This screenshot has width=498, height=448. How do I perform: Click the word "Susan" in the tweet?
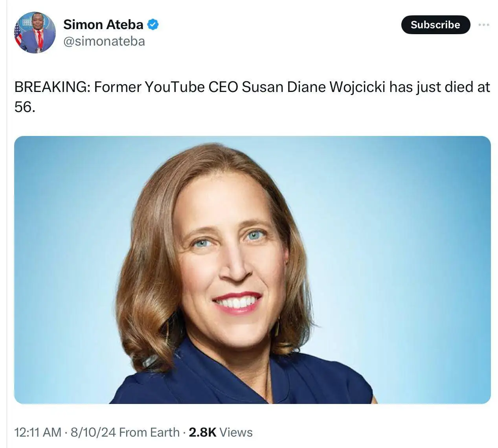pos(262,87)
